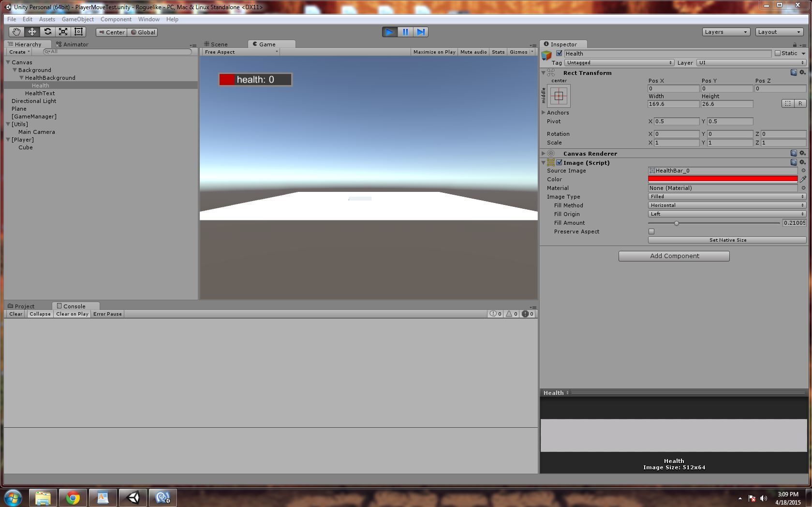Click the Step frame button
Viewport: 812px width, 507px height.
point(421,32)
